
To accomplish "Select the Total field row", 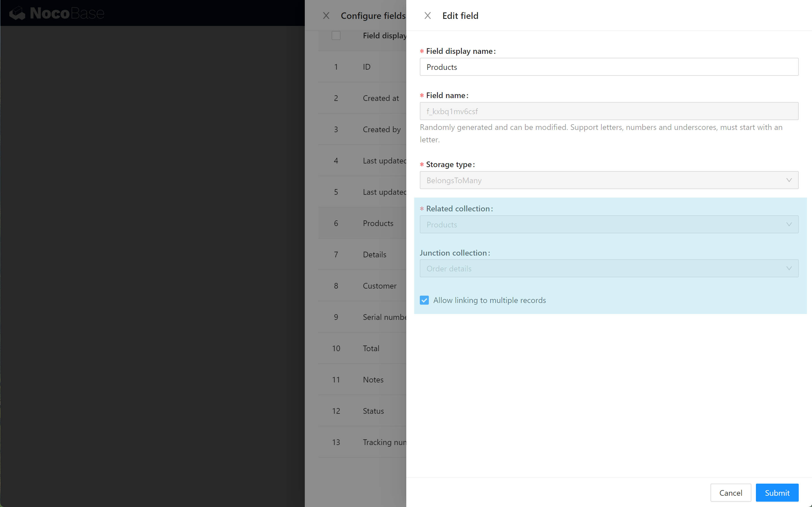I will tap(371, 348).
